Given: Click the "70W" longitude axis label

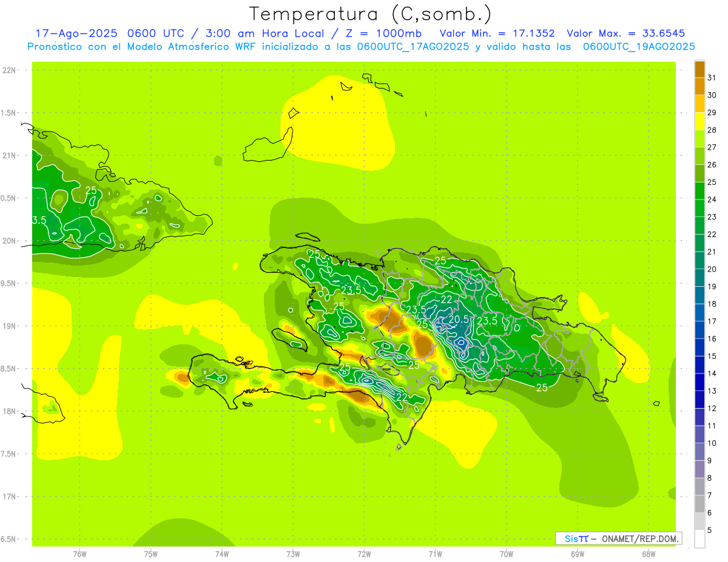Looking at the screenshot, I should (506, 554).
